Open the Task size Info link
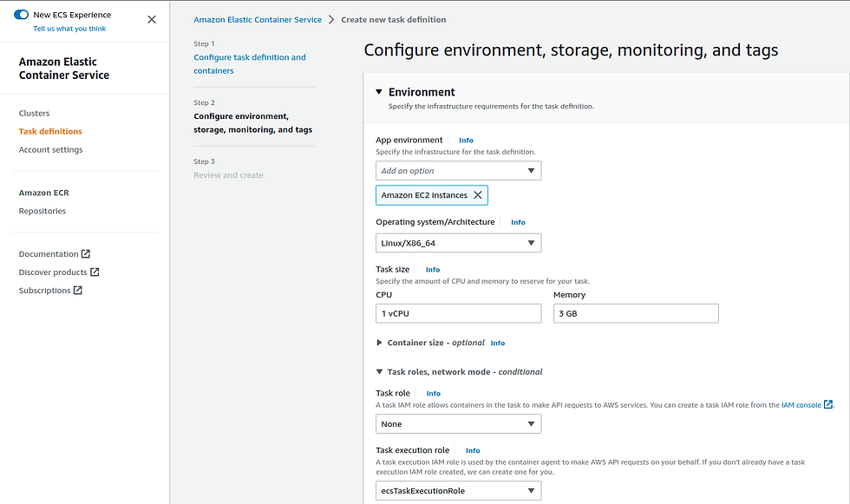850x504 pixels. click(x=433, y=269)
